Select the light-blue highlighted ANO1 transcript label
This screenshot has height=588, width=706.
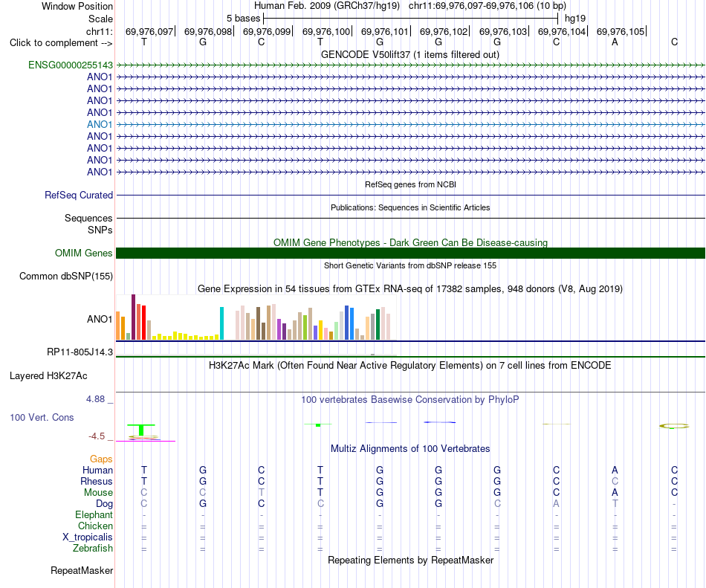pos(100,124)
